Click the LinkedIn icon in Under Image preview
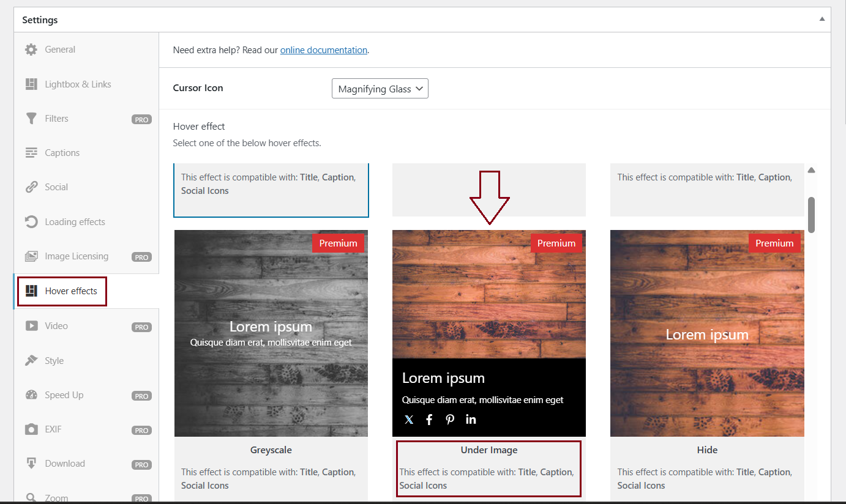This screenshot has height=504, width=846. [471, 420]
